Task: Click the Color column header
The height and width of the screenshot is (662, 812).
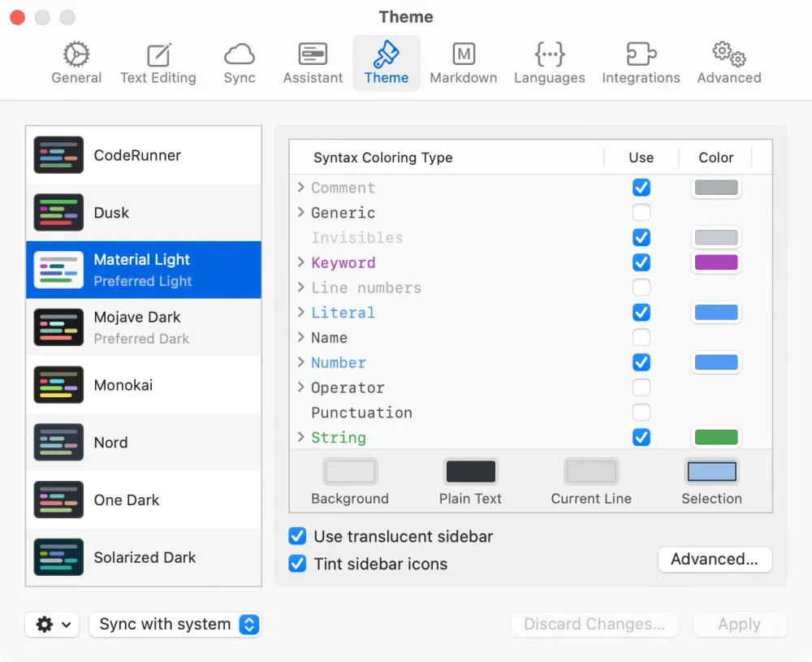Action: [x=716, y=158]
